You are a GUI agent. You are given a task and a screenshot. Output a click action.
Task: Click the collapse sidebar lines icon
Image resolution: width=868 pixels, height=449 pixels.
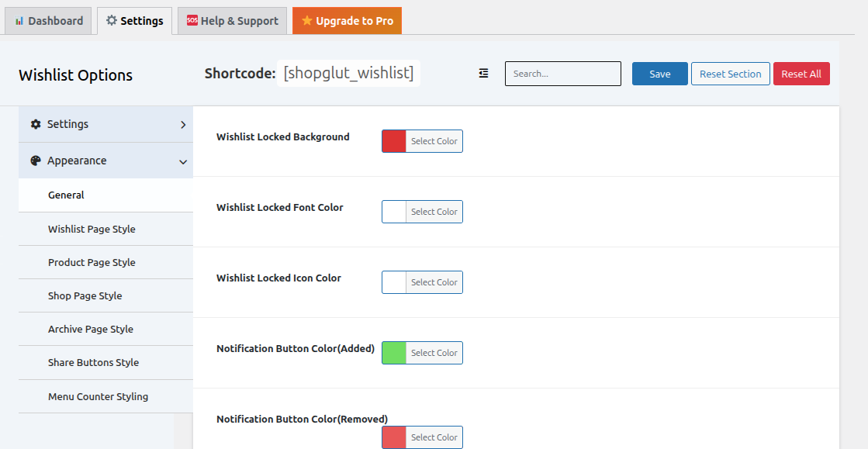(x=483, y=73)
